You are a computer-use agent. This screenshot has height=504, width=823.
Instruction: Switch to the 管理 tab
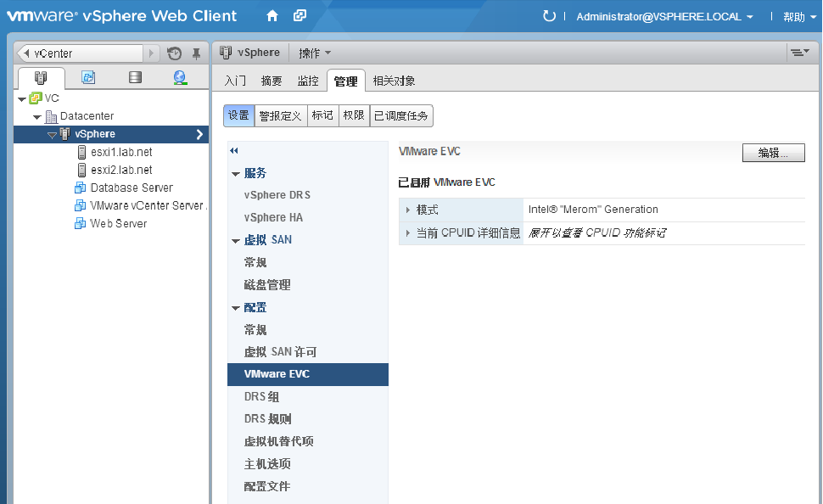pyautogui.click(x=346, y=81)
